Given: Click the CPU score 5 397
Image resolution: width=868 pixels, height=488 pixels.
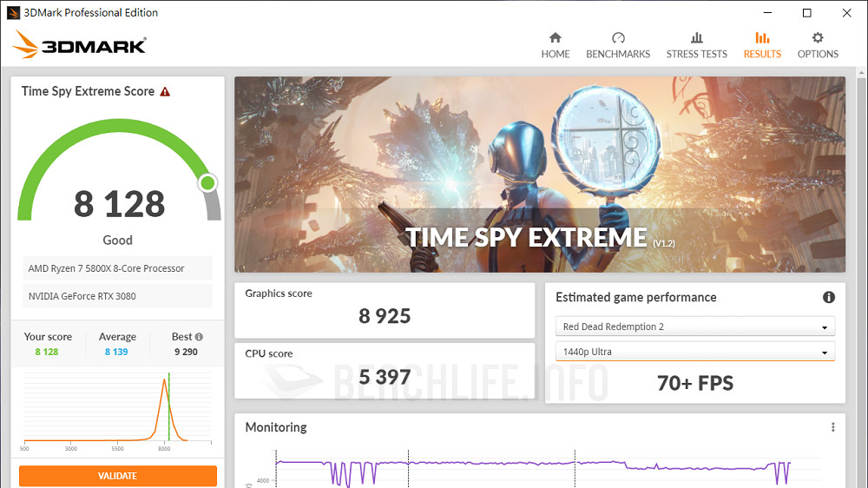Looking at the screenshot, I should tap(385, 377).
